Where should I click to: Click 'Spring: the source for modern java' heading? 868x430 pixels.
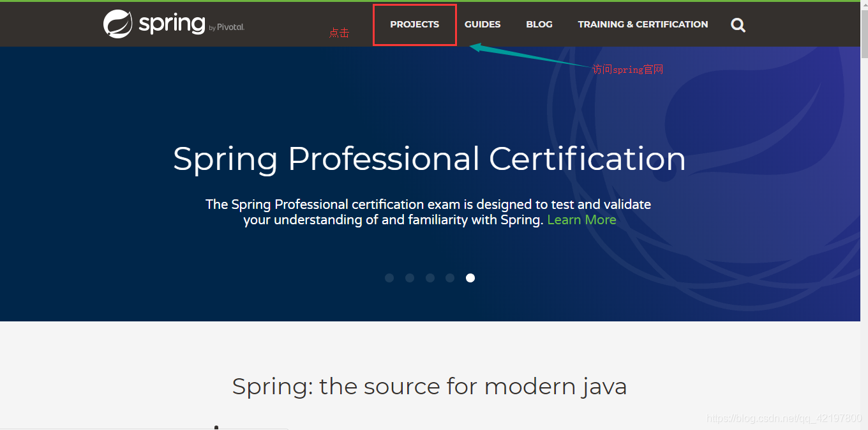point(430,387)
